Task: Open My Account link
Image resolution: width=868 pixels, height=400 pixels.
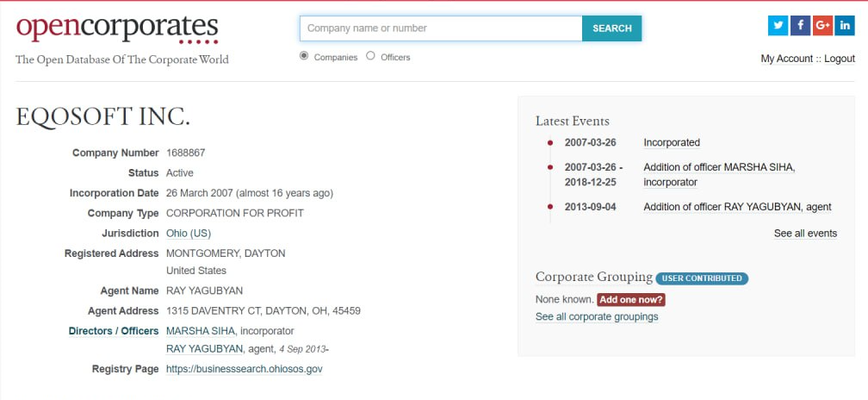Action: click(x=787, y=59)
